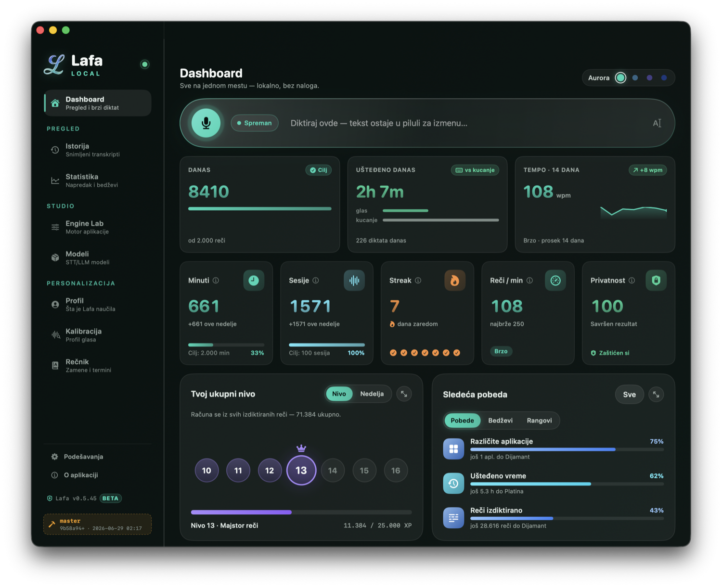Open the Sve filter in Sledeća pobeda

629,395
